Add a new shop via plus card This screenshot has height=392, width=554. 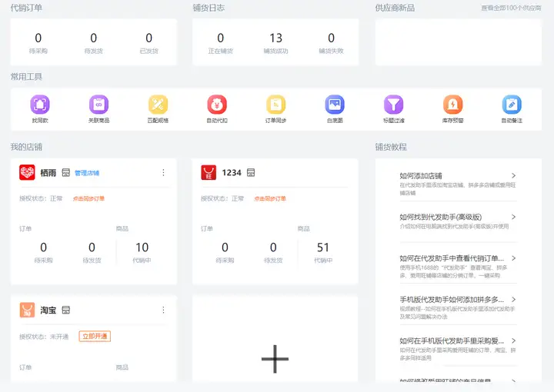click(275, 359)
